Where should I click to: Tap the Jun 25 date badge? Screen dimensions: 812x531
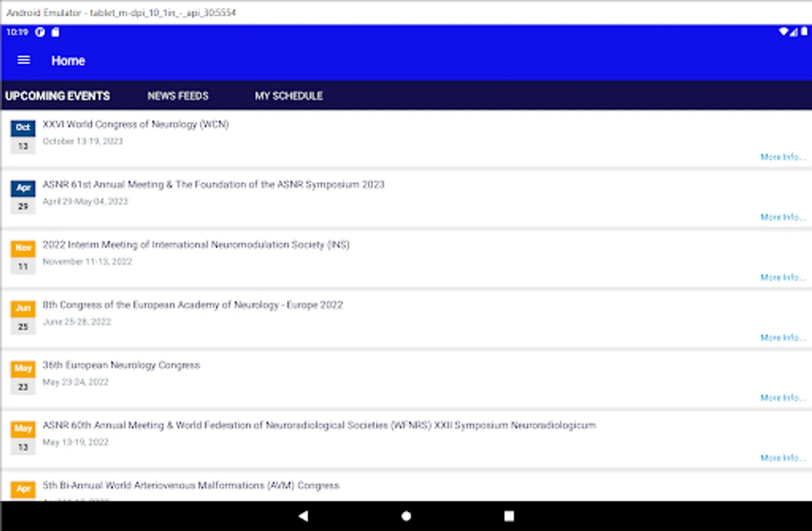[x=23, y=317]
